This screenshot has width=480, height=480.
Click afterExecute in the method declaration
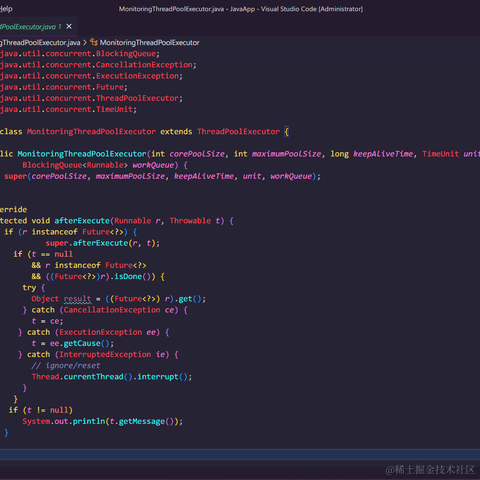point(82,221)
